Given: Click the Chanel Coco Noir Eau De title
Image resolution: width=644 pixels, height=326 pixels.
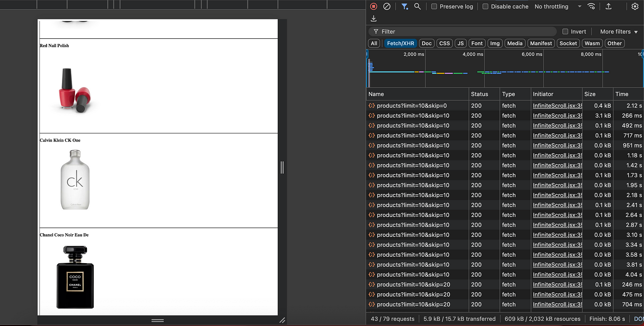Looking at the screenshot, I should 64,235.
